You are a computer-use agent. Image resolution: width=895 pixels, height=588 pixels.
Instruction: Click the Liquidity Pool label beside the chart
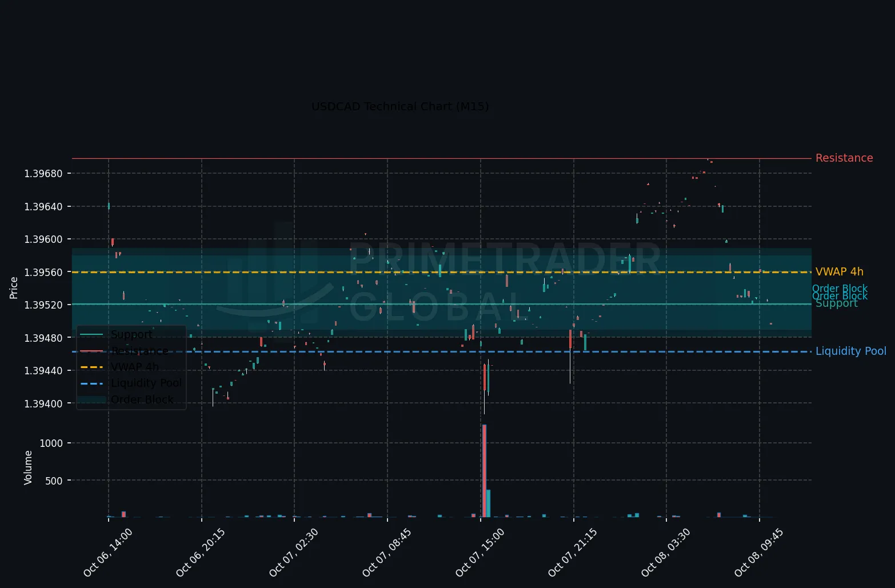coord(851,351)
